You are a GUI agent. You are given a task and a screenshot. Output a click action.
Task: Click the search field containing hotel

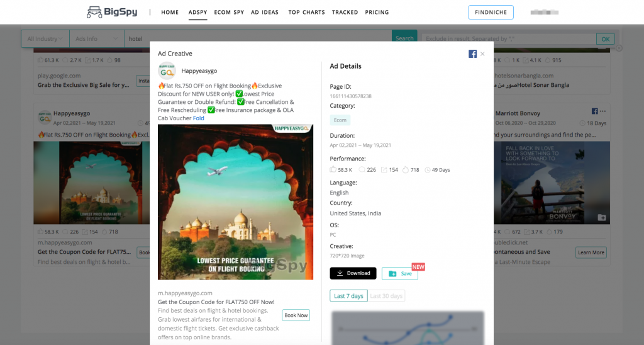tap(258, 38)
